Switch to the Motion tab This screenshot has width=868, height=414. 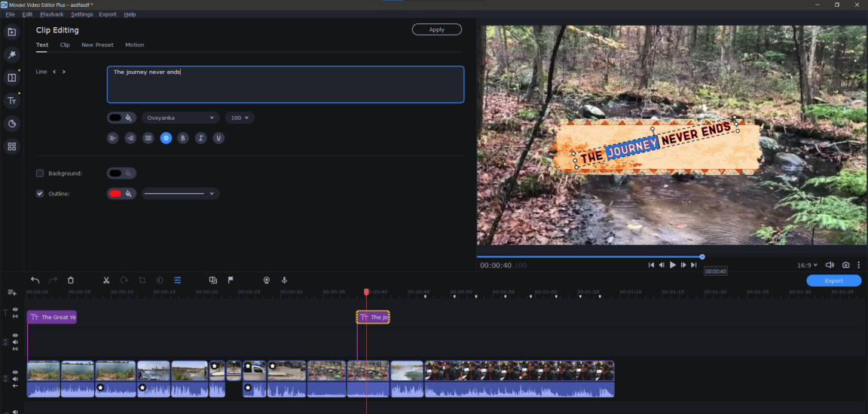pos(134,45)
